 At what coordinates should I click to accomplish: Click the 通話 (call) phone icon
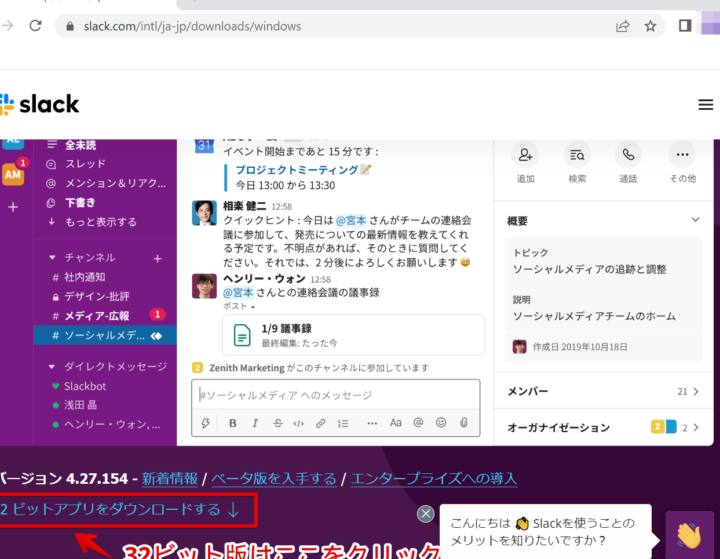coord(629,155)
